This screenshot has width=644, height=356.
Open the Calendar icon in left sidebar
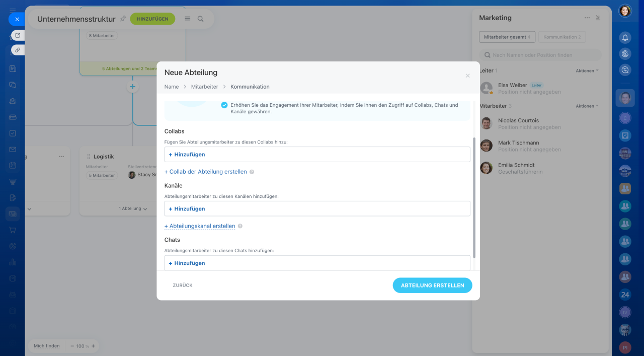click(x=13, y=165)
